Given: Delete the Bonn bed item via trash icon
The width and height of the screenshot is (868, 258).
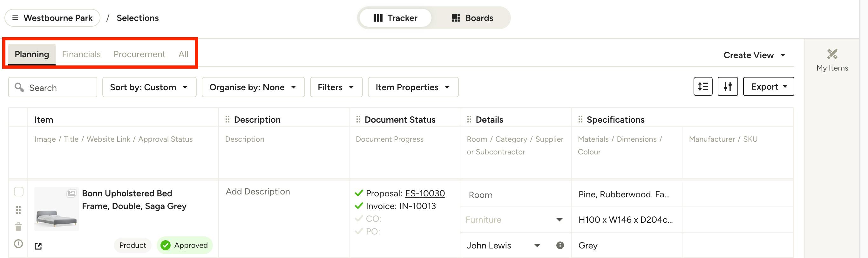Looking at the screenshot, I should [x=18, y=226].
